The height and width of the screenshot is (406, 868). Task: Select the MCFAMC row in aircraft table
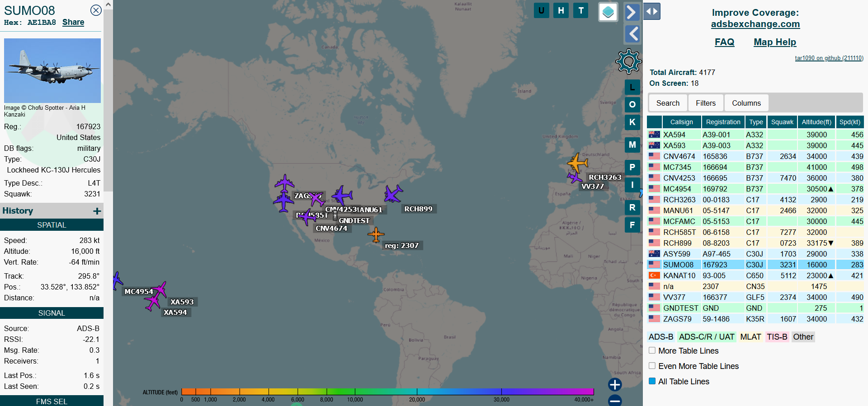[755, 221]
